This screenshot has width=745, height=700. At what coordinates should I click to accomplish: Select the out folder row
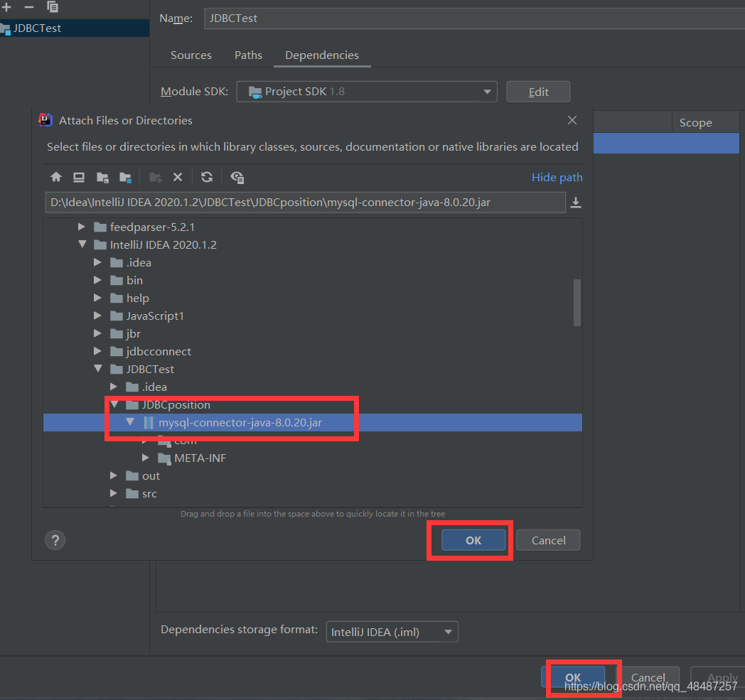point(313,476)
